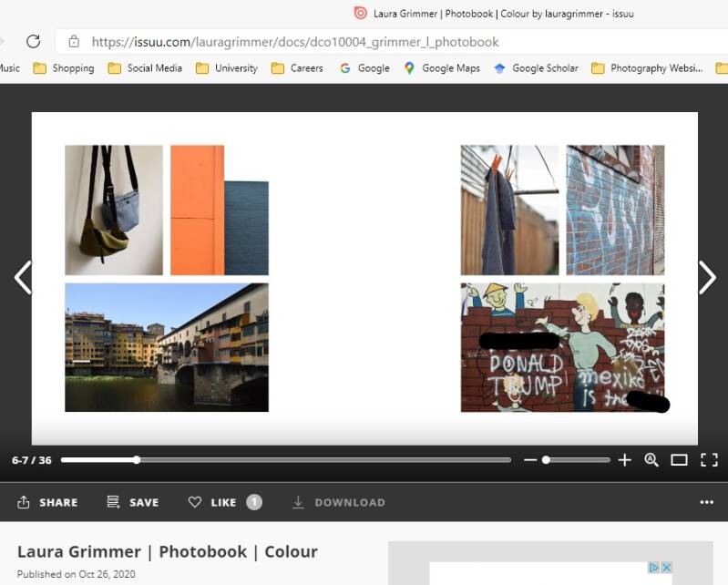Enter fullscreen mode
Image resolution: width=728 pixels, height=585 pixels.
(709, 460)
